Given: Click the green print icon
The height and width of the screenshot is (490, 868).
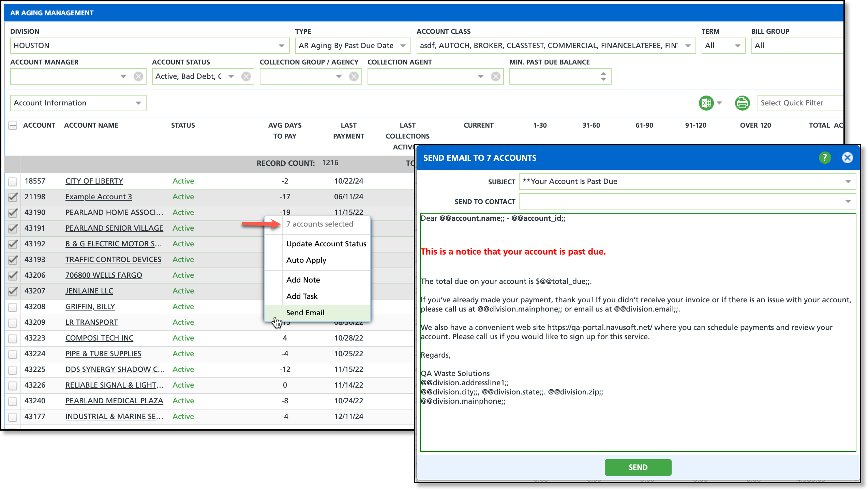Looking at the screenshot, I should point(742,103).
